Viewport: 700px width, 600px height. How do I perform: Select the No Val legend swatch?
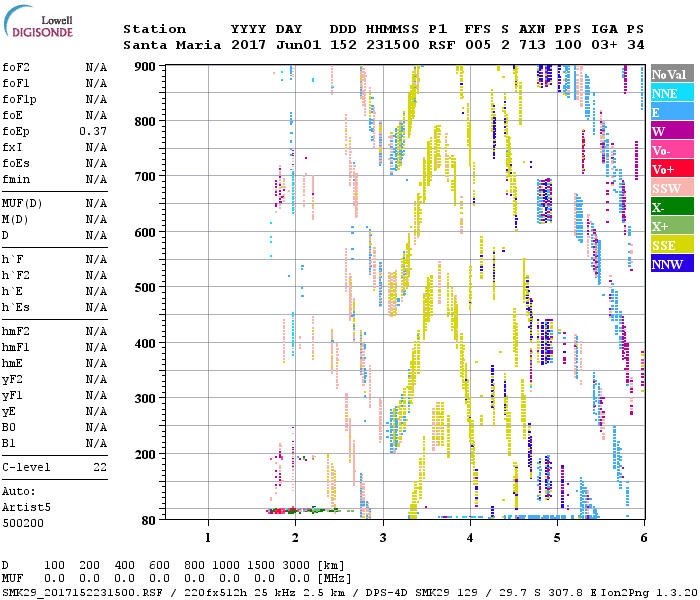tap(672, 74)
